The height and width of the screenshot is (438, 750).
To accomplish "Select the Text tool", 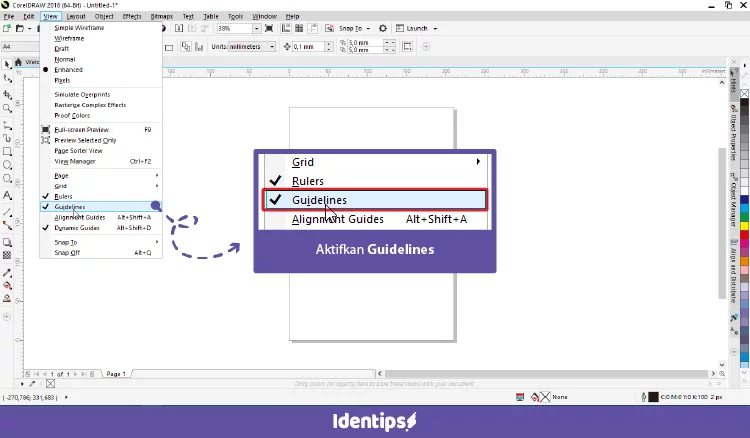I will pos(7,195).
